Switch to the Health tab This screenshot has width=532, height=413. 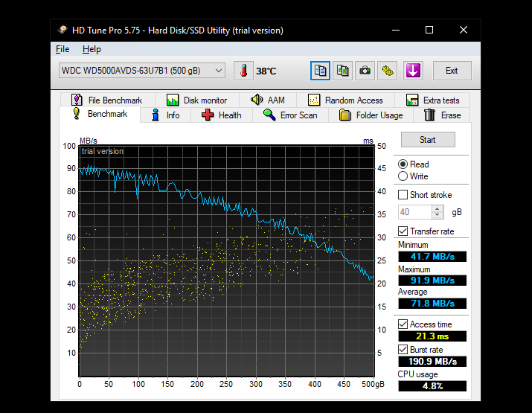click(x=222, y=115)
